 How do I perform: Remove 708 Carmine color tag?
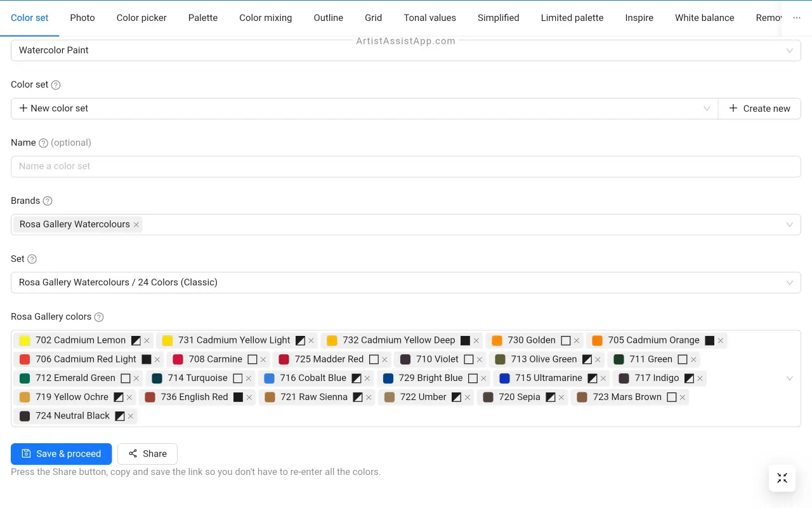pyautogui.click(x=263, y=359)
